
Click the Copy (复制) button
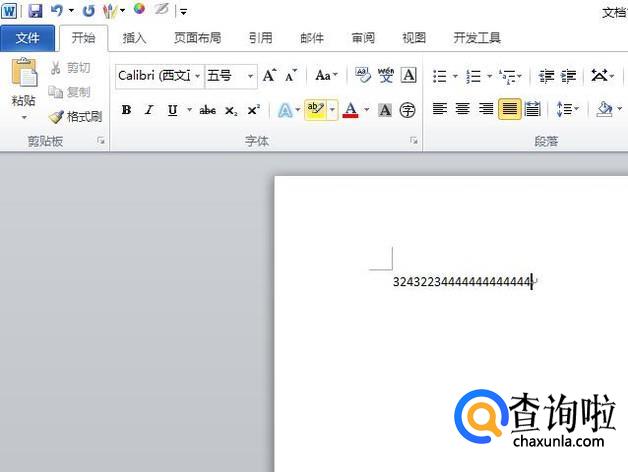(70, 92)
